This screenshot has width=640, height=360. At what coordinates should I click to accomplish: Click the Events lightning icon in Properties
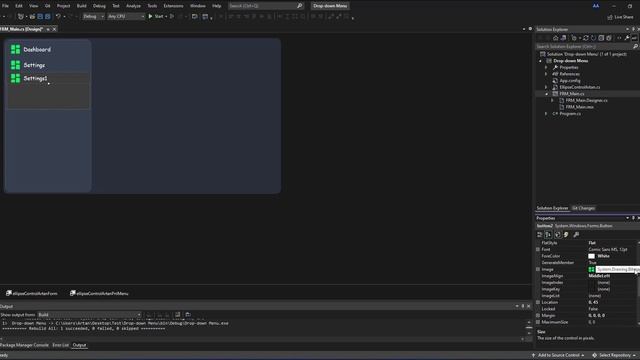click(x=566, y=235)
